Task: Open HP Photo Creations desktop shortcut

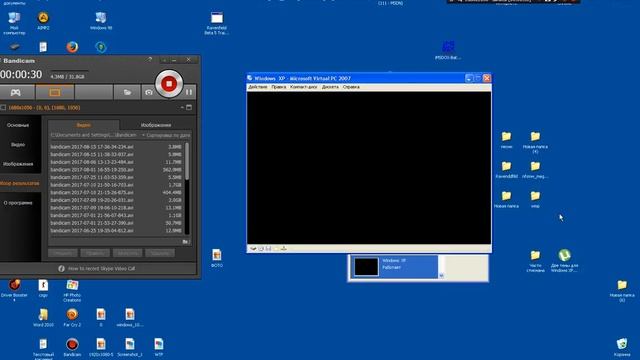Action: (x=72, y=291)
